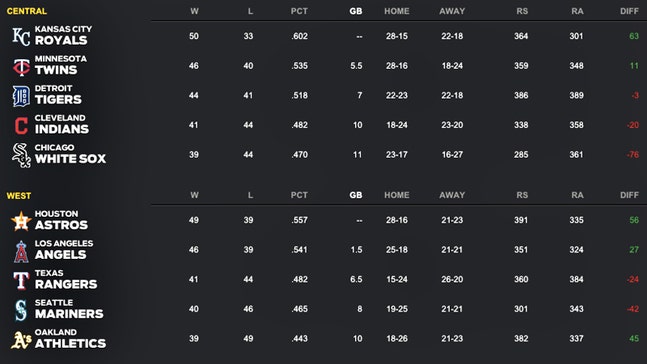Screen dimensions: 647x364
Task: Click the Minnesota Twins logo
Action: (21, 66)
